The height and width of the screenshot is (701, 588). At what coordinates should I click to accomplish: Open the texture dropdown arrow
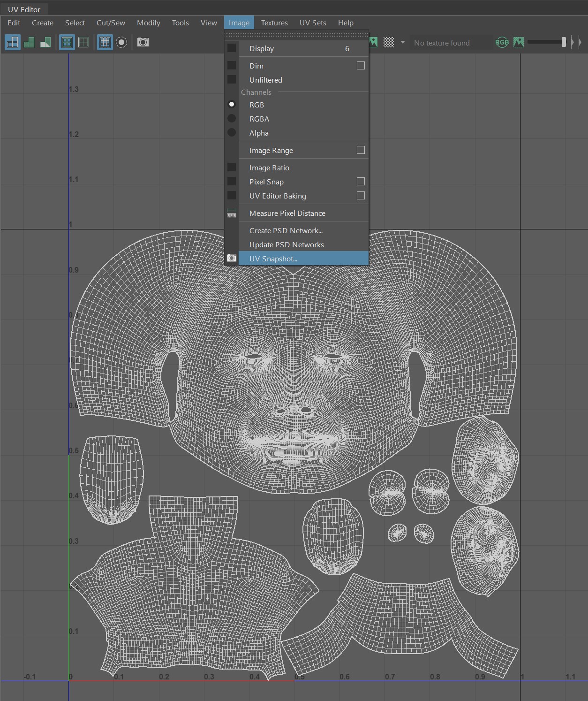pyautogui.click(x=402, y=42)
